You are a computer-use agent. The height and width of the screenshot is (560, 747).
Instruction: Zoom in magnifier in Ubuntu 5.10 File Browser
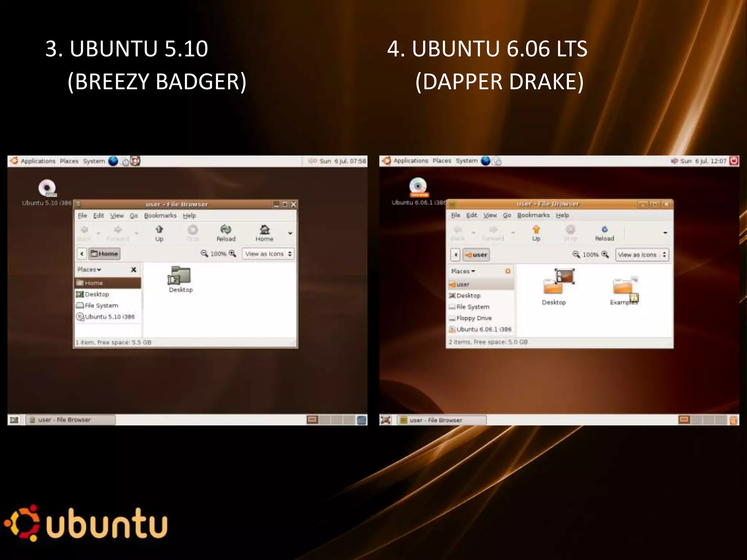(x=232, y=253)
